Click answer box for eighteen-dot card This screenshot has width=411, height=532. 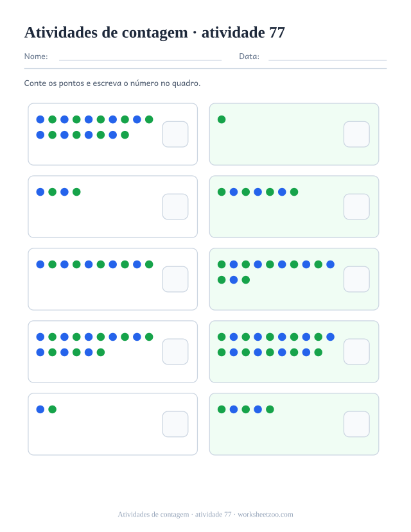tap(175, 134)
